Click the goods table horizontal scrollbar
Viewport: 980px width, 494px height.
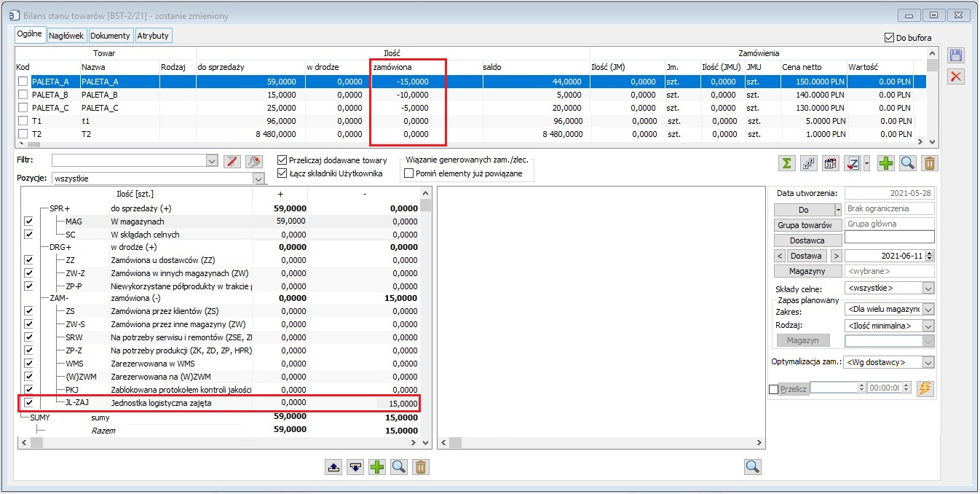[470, 143]
